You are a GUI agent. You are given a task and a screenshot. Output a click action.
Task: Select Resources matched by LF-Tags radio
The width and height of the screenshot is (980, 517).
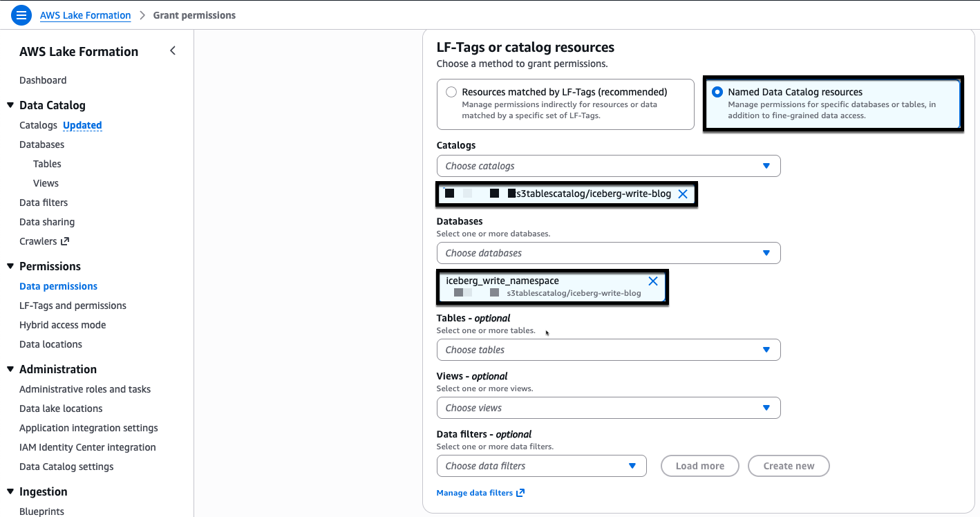451,92
